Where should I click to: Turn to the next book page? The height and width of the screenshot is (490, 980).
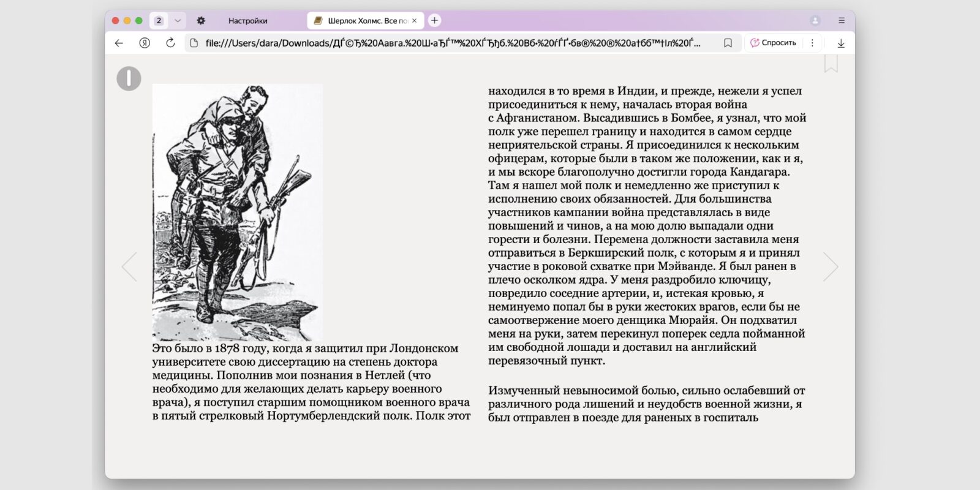(831, 266)
